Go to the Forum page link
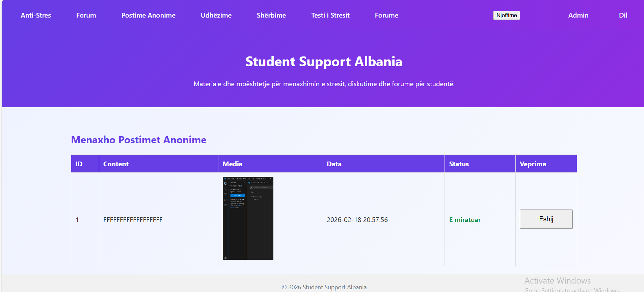Screen dimensions: 644x292 tap(86, 15)
